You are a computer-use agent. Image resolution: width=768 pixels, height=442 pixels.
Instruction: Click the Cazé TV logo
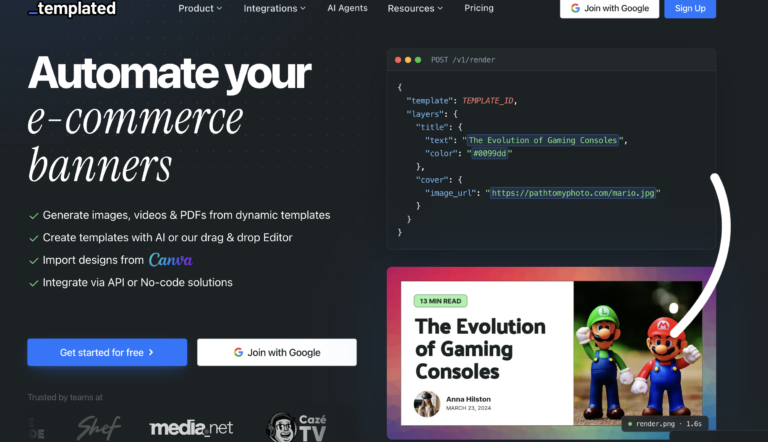(x=297, y=427)
